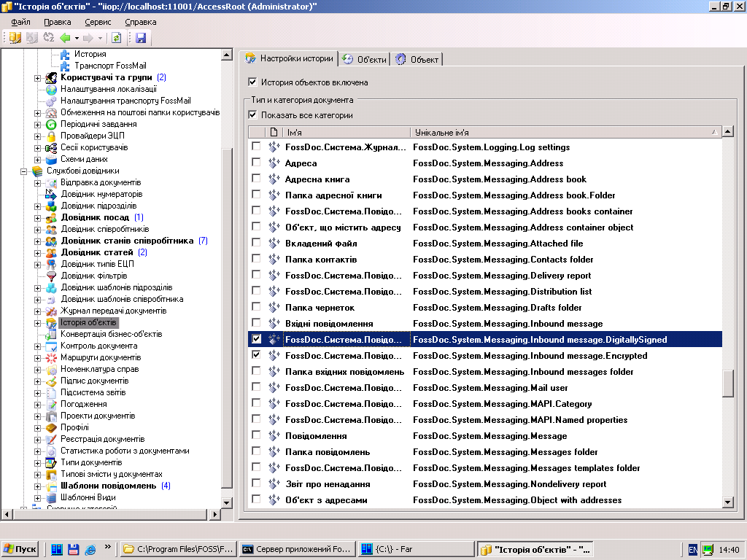Switch to the {C:\} - Far taskbar window
Screen dimensions: 747x560
416,549
